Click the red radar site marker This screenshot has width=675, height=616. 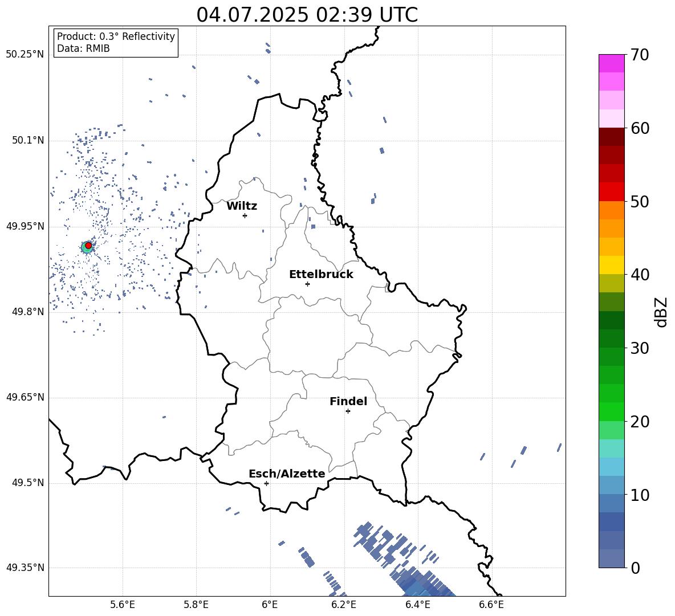[88, 246]
